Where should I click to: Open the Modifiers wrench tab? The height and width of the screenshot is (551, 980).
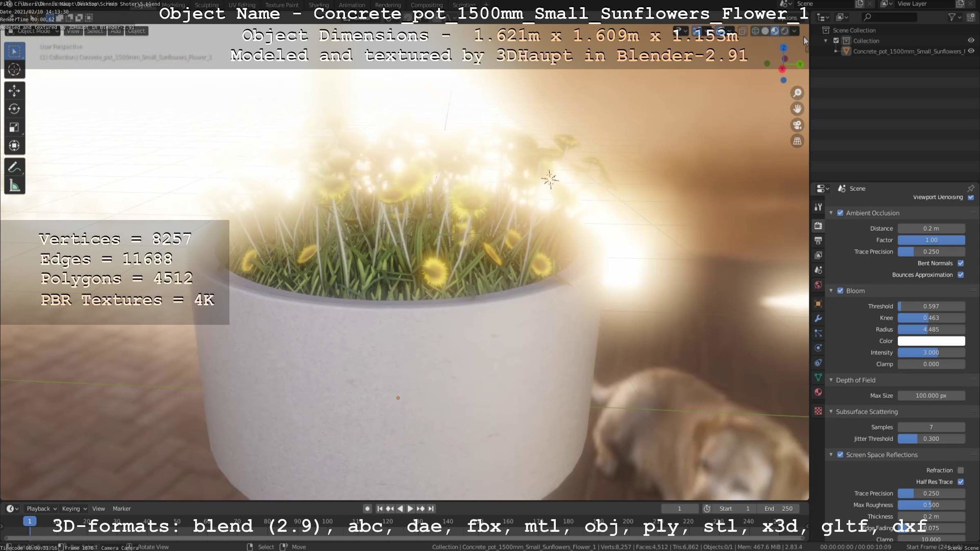pyautogui.click(x=818, y=318)
